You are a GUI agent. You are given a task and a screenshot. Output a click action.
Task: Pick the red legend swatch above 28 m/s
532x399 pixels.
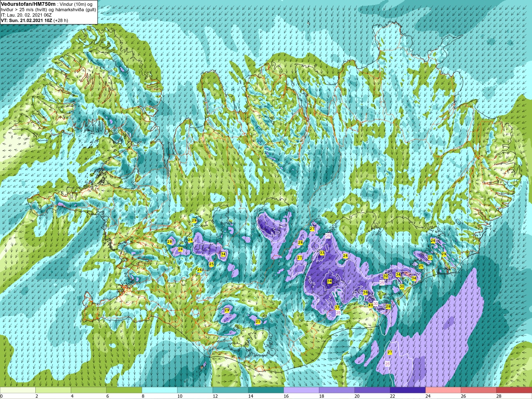[514, 390]
